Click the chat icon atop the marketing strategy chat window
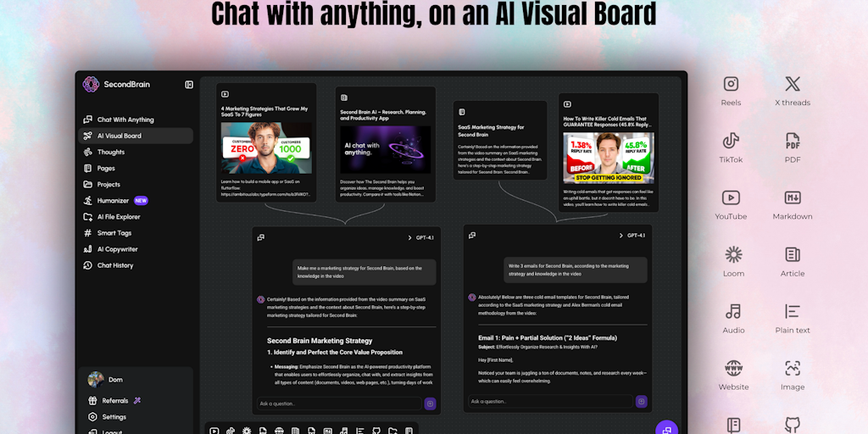This screenshot has height=434, width=868. (261, 237)
